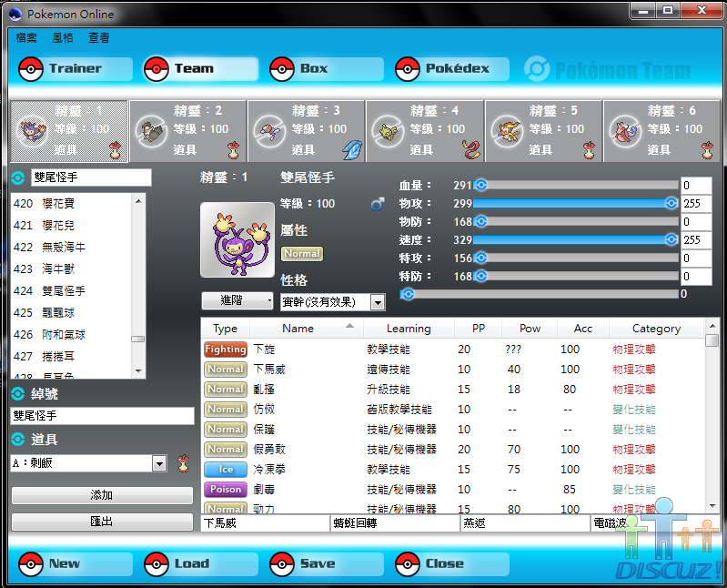Click the pokemon name search field

click(91, 177)
